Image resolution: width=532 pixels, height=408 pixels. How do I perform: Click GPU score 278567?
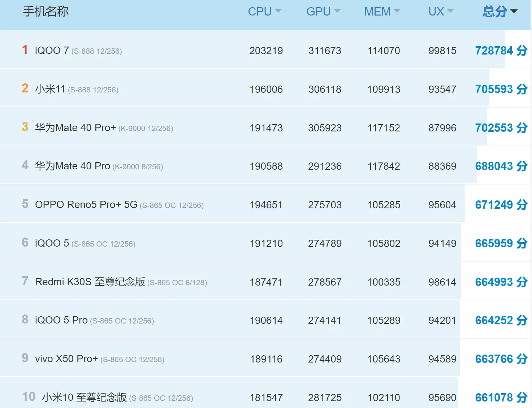coord(325,282)
